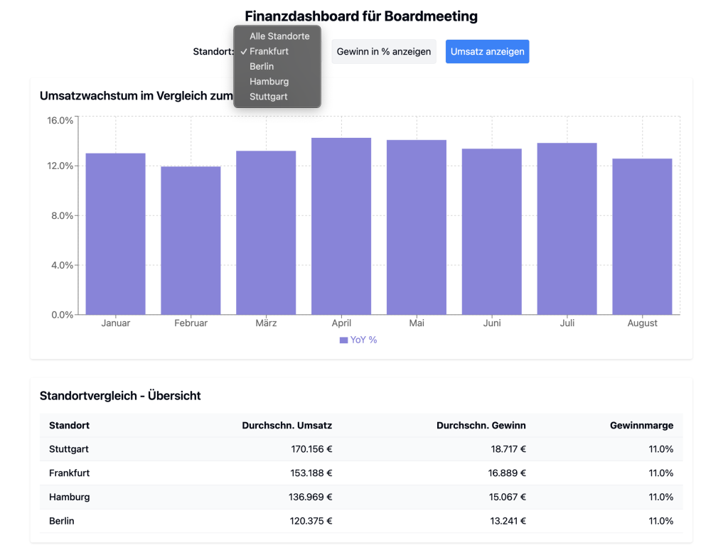Click the Berlin row name in table
Screen dimensions: 728x560
[x=62, y=521]
